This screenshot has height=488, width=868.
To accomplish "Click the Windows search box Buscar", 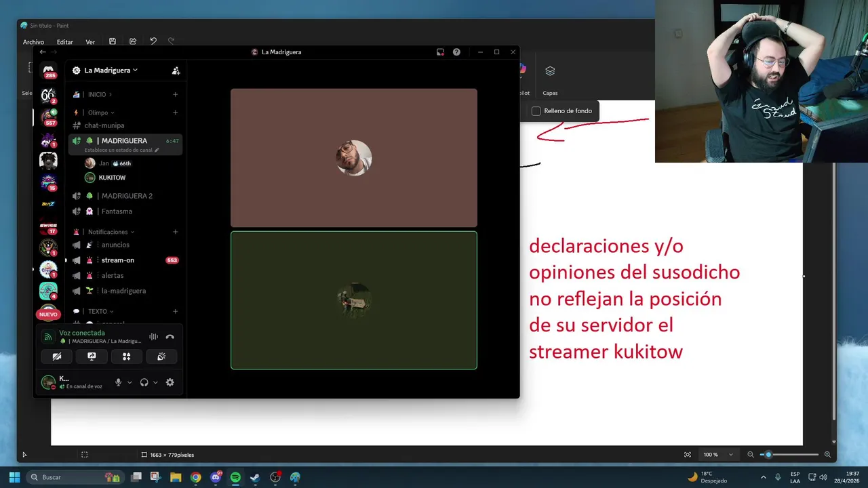I will coord(74,477).
